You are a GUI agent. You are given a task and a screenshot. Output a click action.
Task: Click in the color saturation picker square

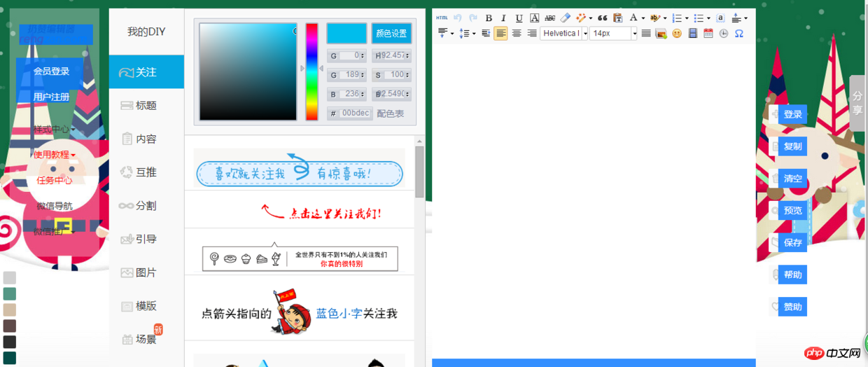point(248,72)
